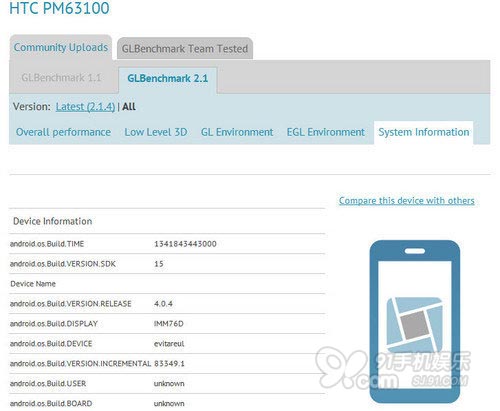The width and height of the screenshot is (500, 411).
Task: Select the android.os.Build.VERSION.SDK label
Action: click(x=63, y=264)
